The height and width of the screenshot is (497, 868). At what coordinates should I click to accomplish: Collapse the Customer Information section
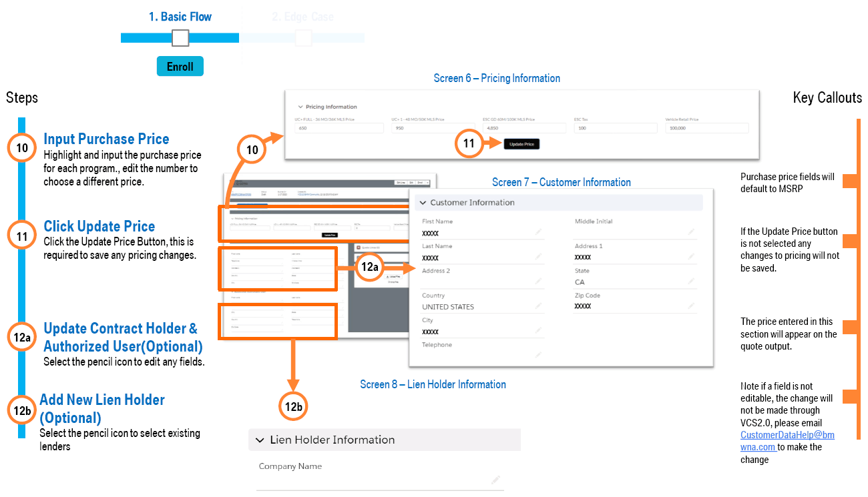point(423,203)
